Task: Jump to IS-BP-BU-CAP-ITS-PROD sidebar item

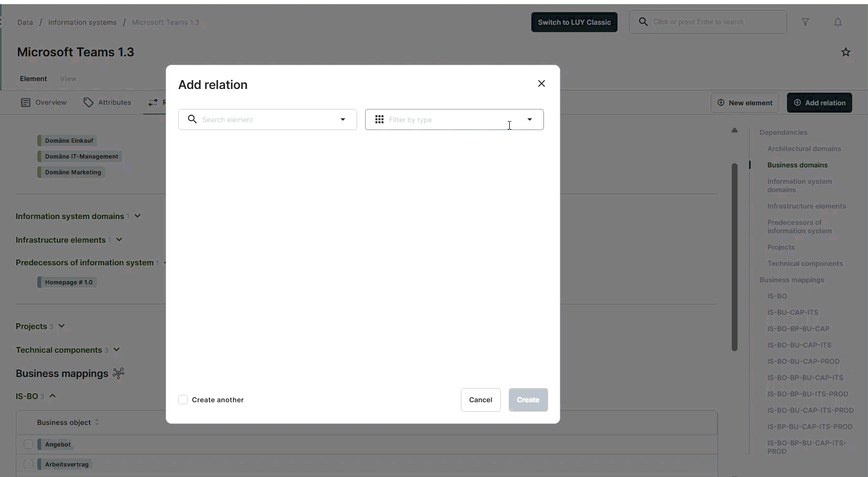Action: [810, 426]
